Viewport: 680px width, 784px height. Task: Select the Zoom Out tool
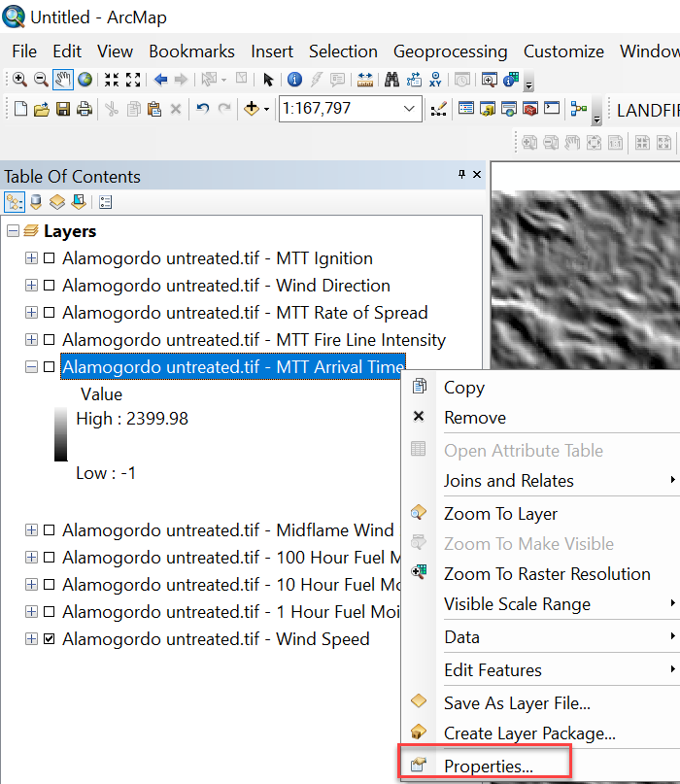pyautogui.click(x=41, y=79)
